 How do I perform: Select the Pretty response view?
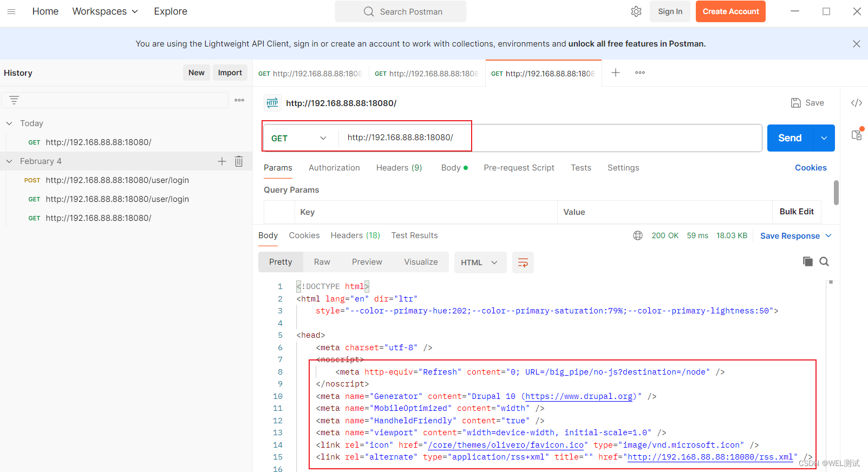click(280, 262)
